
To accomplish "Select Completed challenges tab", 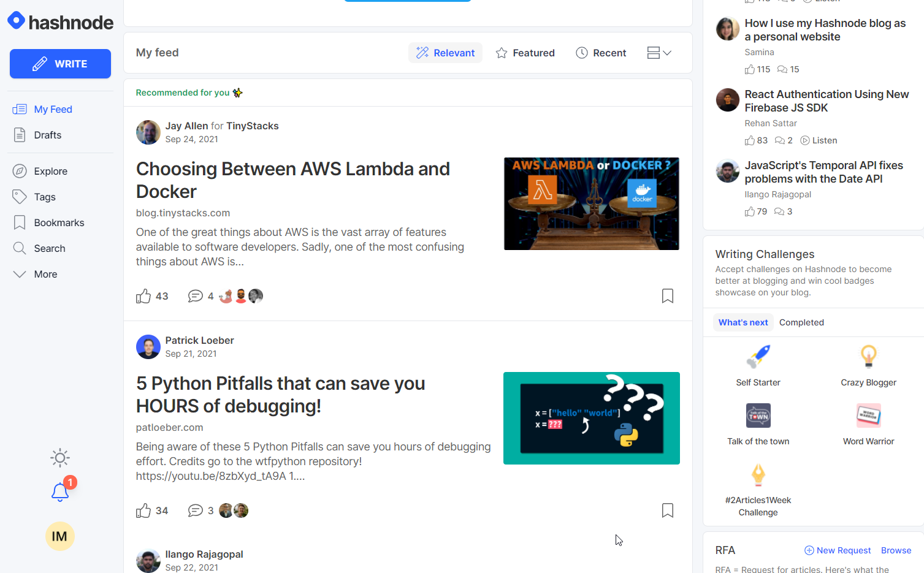I will pos(801,322).
